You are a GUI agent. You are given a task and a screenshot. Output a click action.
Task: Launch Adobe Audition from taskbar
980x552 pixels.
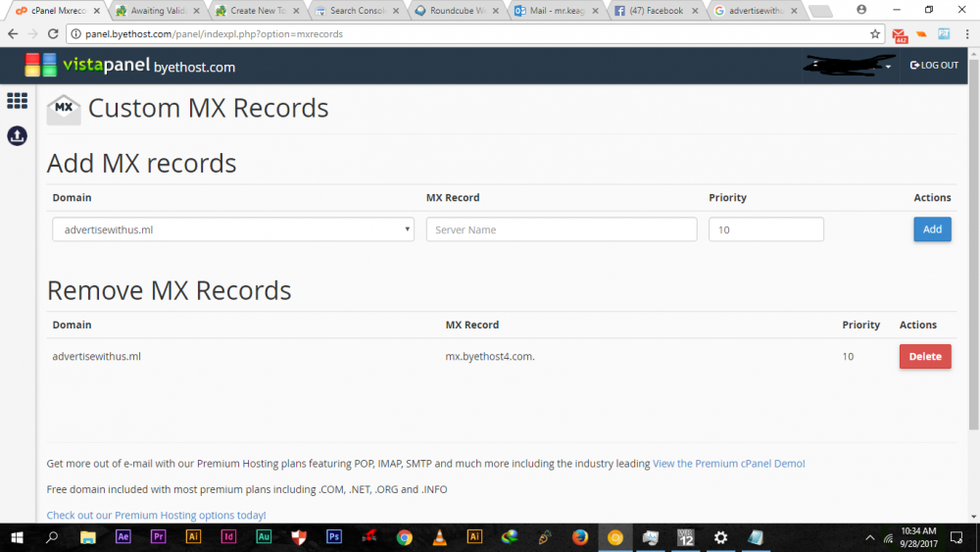click(x=264, y=537)
